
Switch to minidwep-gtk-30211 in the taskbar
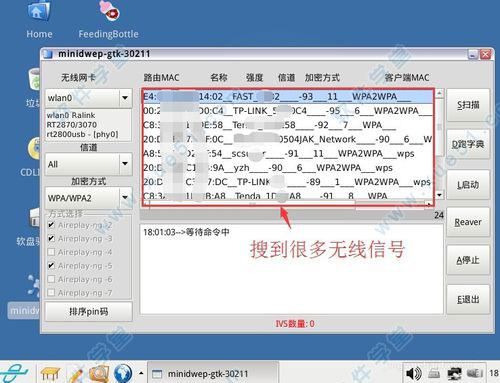(x=212, y=373)
